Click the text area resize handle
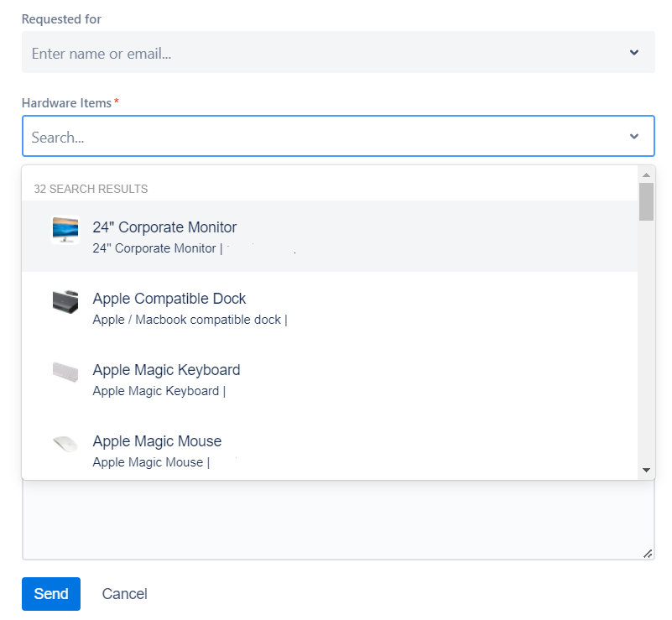 point(648,554)
